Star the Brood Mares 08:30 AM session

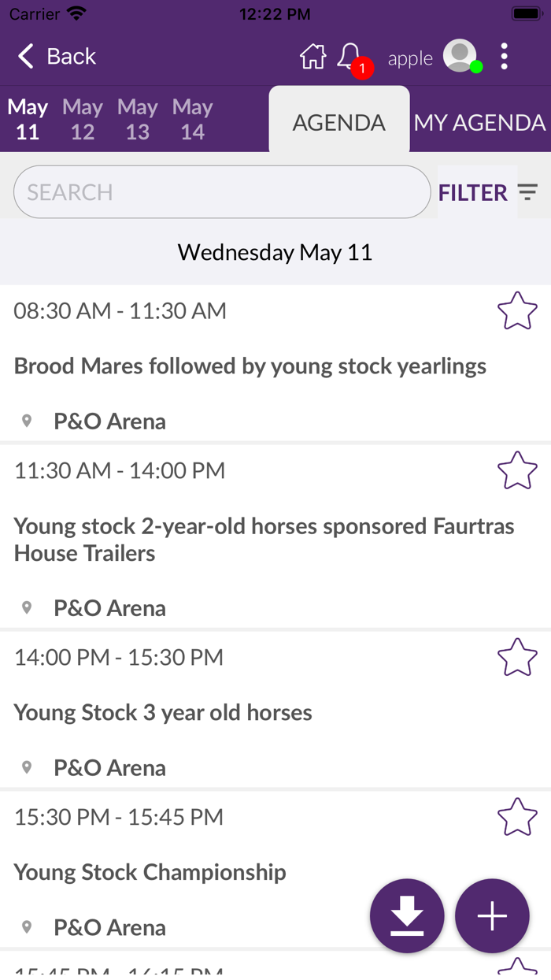pos(517,311)
